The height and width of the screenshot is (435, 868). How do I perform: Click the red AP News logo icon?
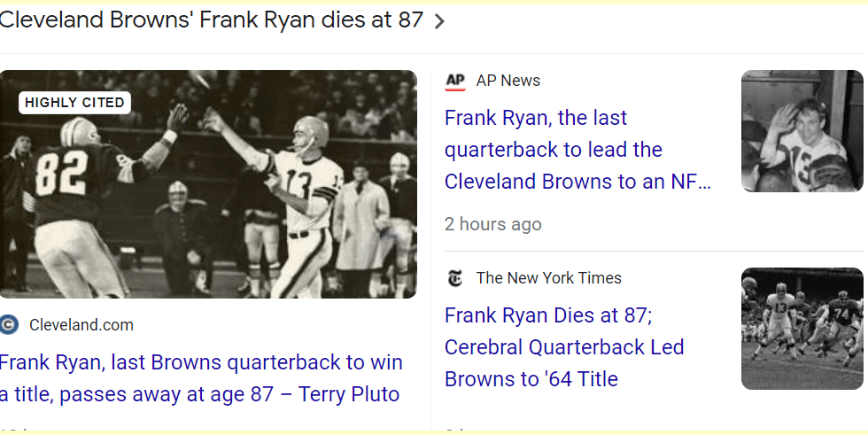click(x=455, y=81)
